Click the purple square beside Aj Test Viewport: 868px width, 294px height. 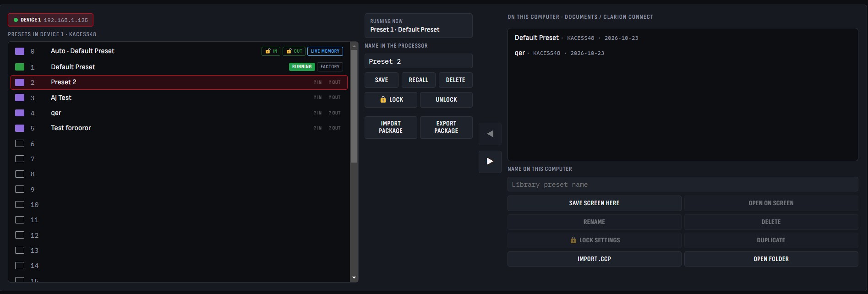click(20, 98)
